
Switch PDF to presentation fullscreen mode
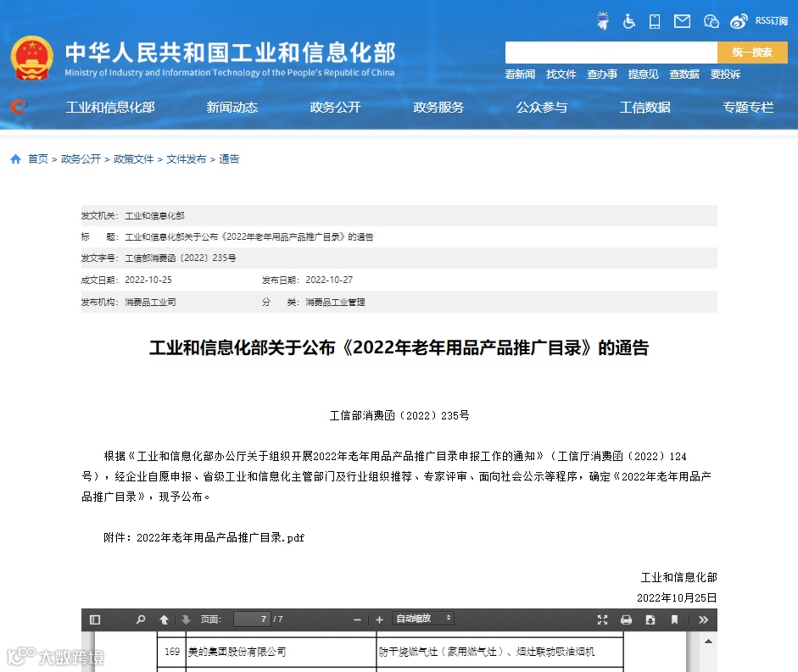(x=603, y=619)
